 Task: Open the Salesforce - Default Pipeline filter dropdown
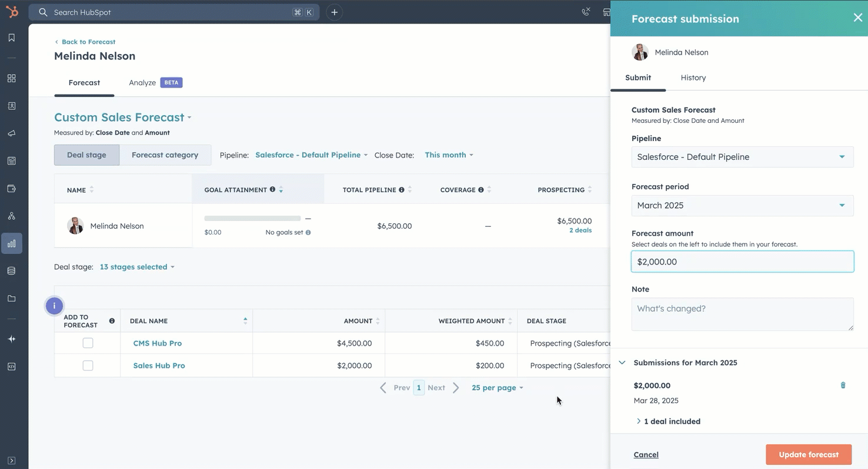311,155
